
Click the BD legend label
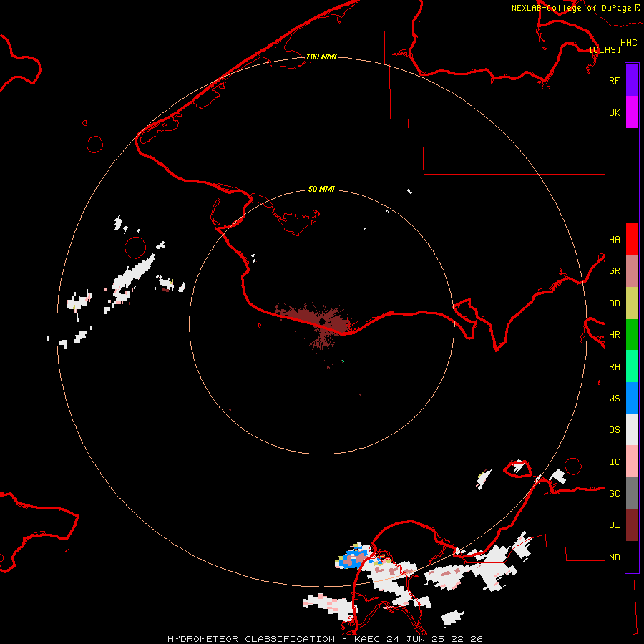click(x=614, y=303)
